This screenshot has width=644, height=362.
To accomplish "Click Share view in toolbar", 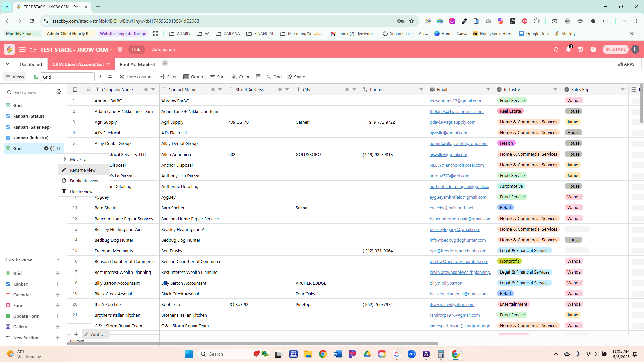I will pyautogui.click(x=296, y=77).
